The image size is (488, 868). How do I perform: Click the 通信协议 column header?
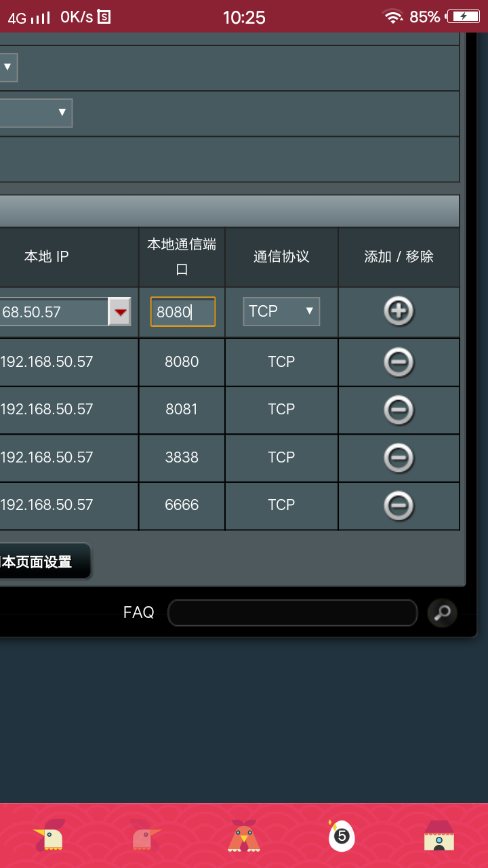[281, 256]
